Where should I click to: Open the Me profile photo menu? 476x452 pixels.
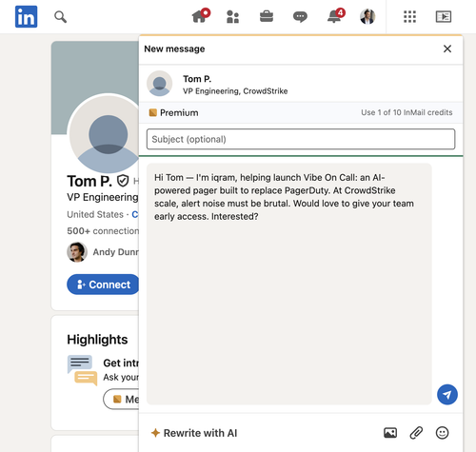tap(367, 16)
